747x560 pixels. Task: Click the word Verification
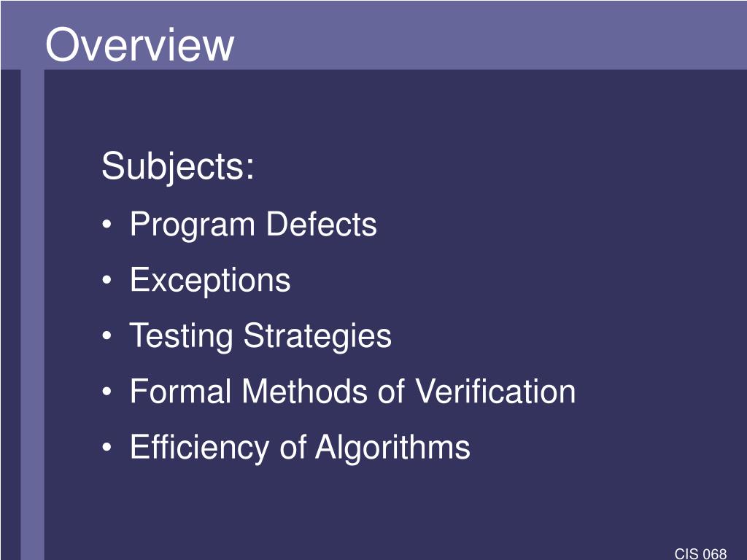[495, 392]
